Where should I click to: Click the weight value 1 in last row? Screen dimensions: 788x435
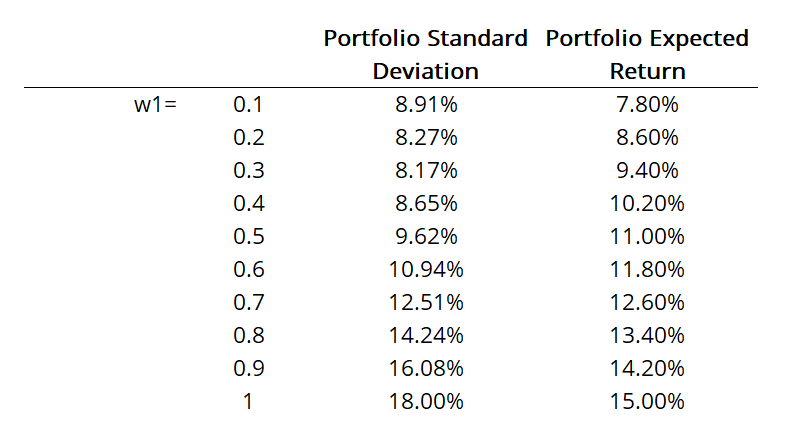[x=248, y=402]
